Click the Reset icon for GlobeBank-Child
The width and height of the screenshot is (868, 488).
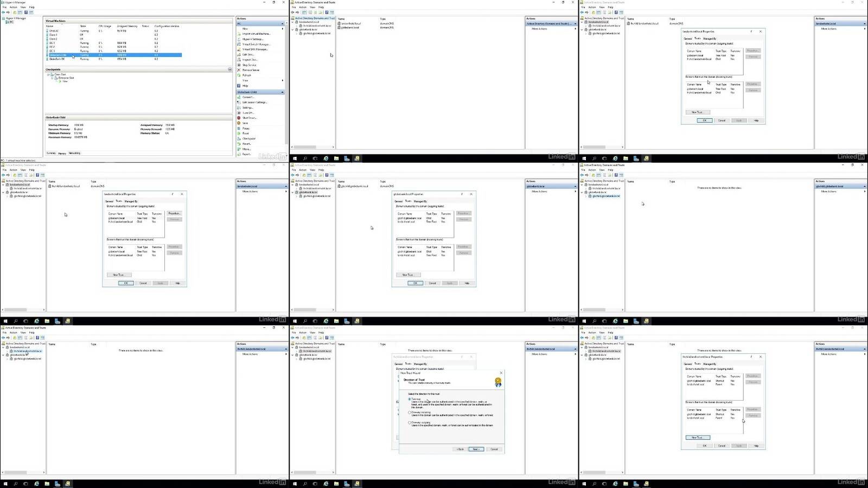[239, 134]
